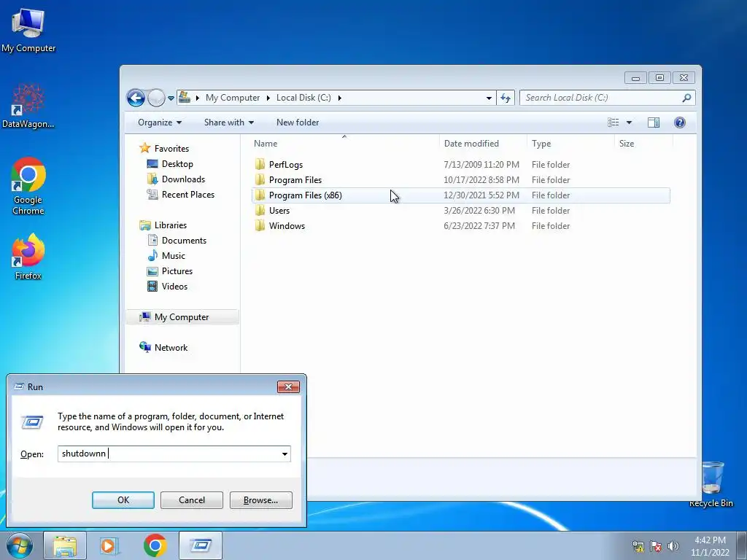Click the search magnifier icon
The height and width of the screenshot is (560, 747).
click(x=686, y=98)
